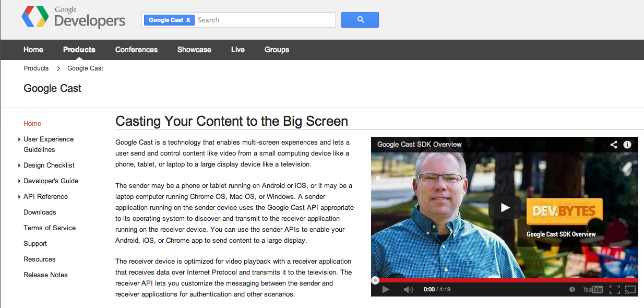Open the Conferences nav tab
Screen dimensions: 644x308
(x=136, y=50)
